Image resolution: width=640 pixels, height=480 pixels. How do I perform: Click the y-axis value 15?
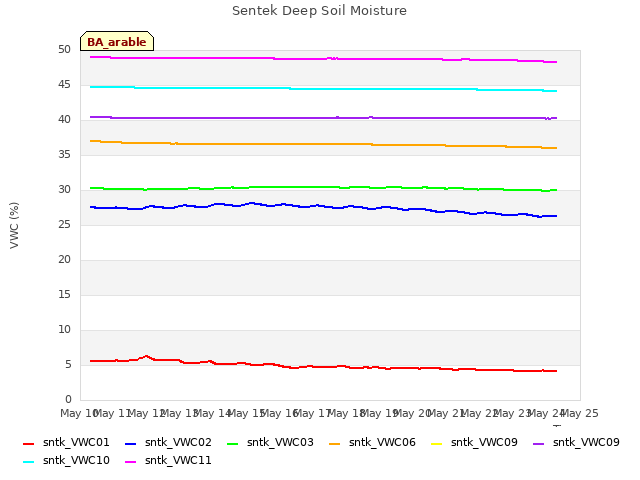pos(64,295)
